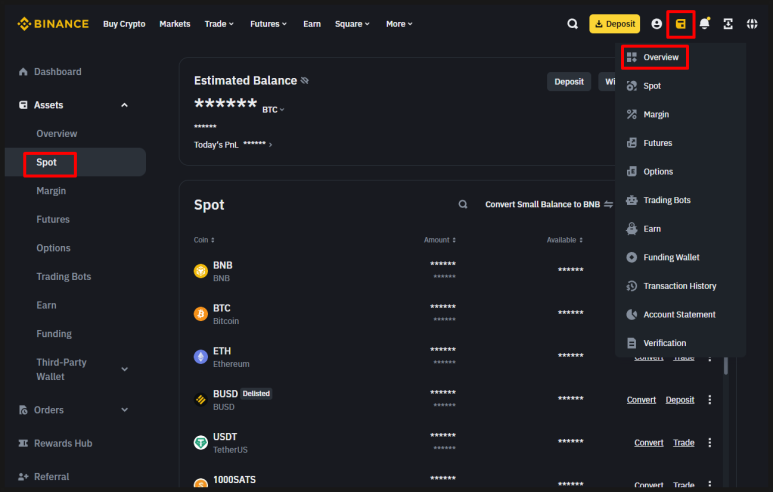Select Spot in the Assets sidebar

click(x=46, y=162)
